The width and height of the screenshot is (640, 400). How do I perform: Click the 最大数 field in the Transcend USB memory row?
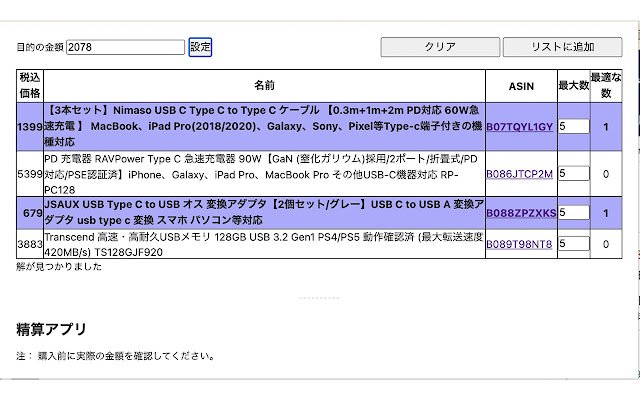click(x=574, y=244)
